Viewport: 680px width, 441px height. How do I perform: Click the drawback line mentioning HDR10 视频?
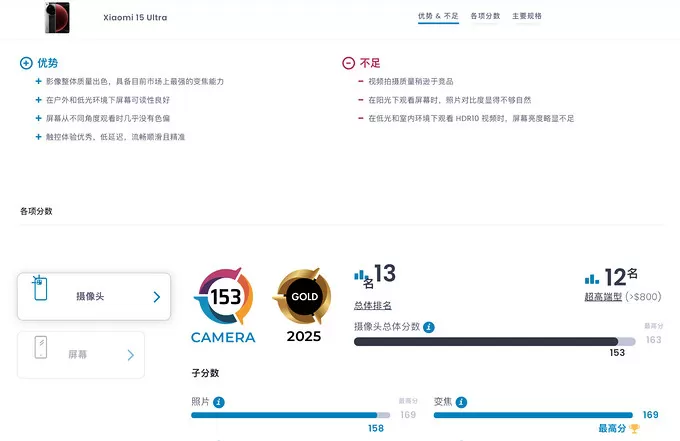tap(471, 118)
